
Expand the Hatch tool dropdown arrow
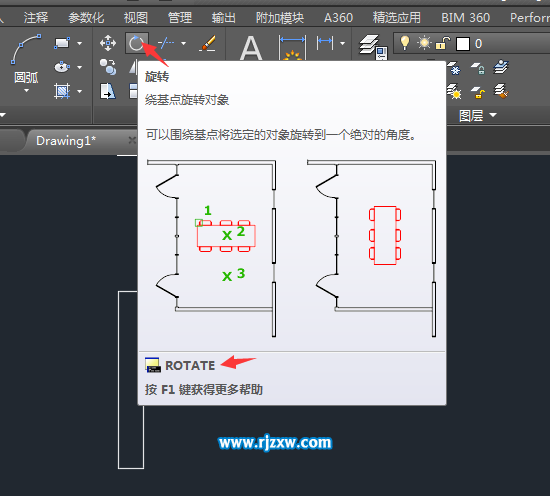(x=80, y=91)
